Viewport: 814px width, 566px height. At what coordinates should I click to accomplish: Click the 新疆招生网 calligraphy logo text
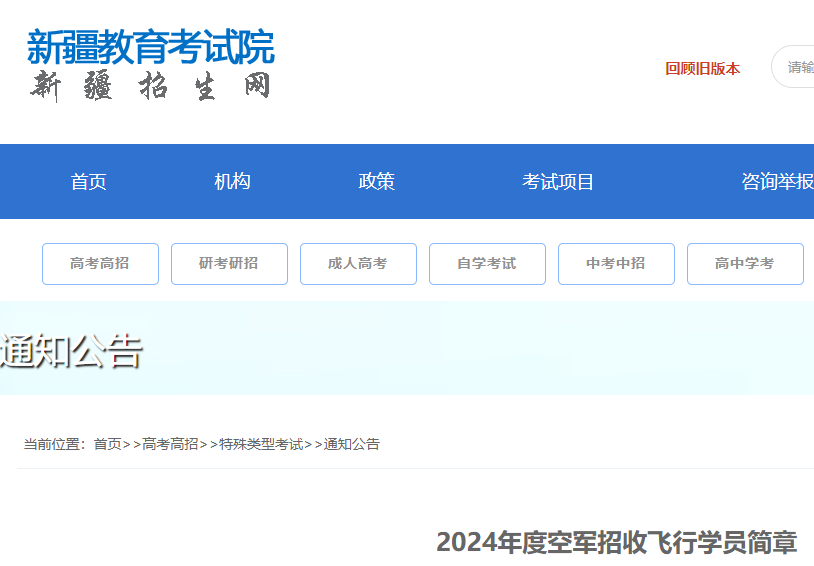click(150, 86)
